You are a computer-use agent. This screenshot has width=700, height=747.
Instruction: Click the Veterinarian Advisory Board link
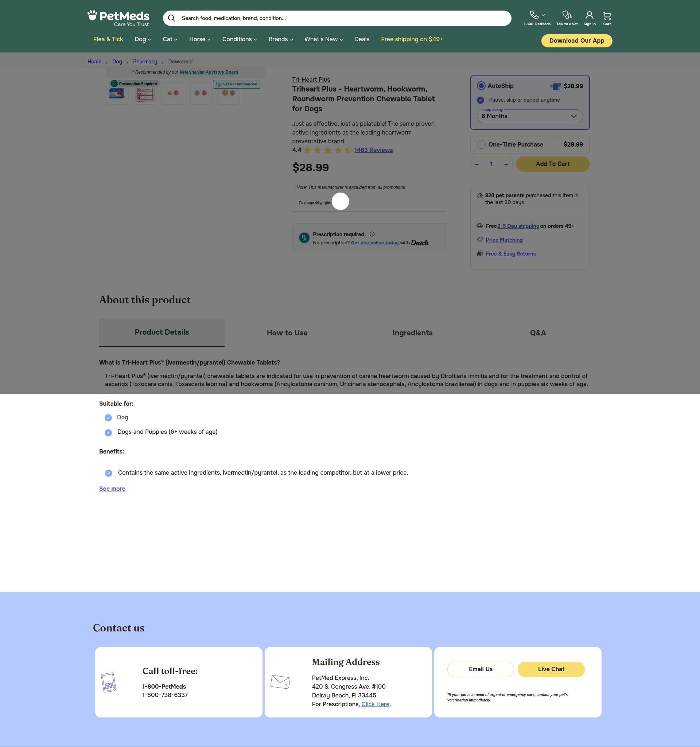coord(209,72)
